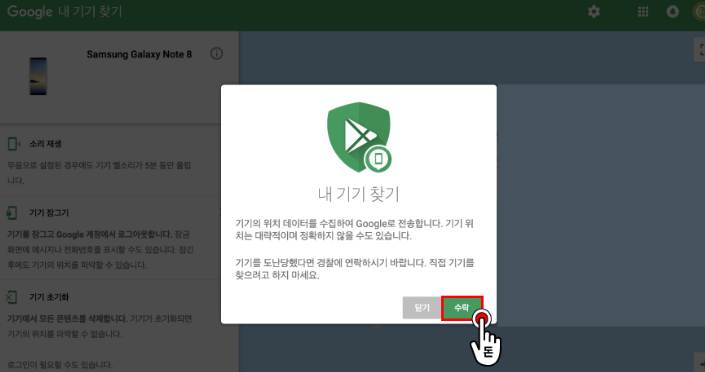Select the 기기 초기화 option
Image resolution: width=705 pixels, height=372 pixels.
(x=49, y=297)
